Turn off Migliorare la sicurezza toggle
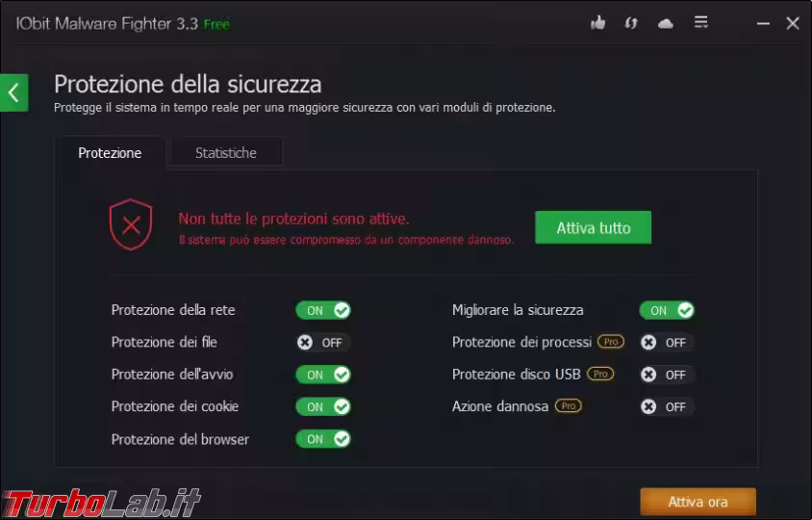The width and height of the screenshot is (812, 520). coord(667,310)
